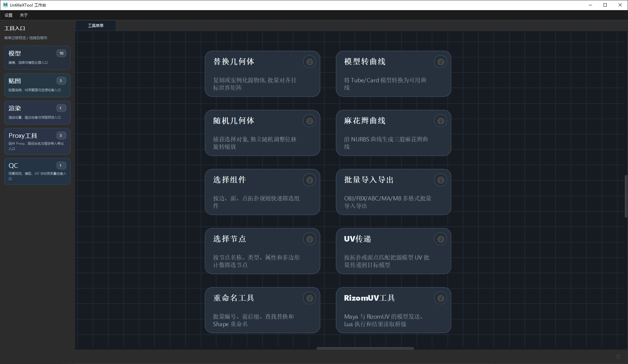Click the UntitleXTool app icon in title bar
This screenshot has width=628, height=364.
pyautogui.click(x=5, y=5)
